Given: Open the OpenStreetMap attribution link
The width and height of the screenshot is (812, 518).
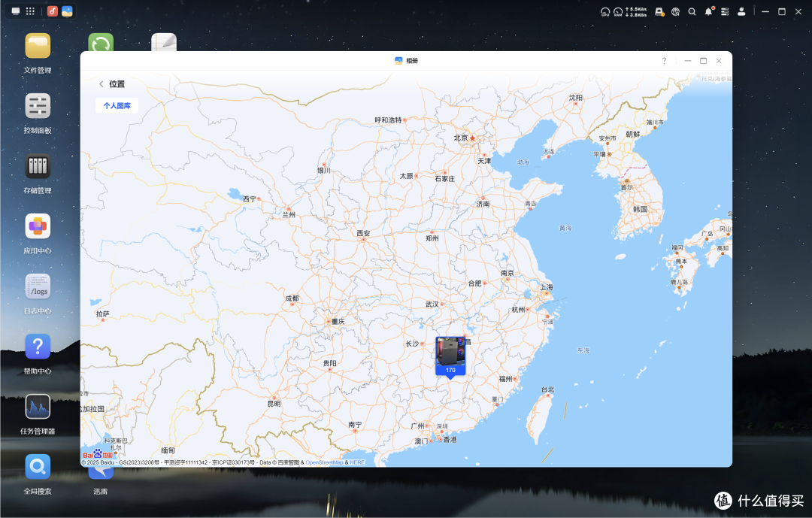Looking at the screenshot, I should (324, 462).
